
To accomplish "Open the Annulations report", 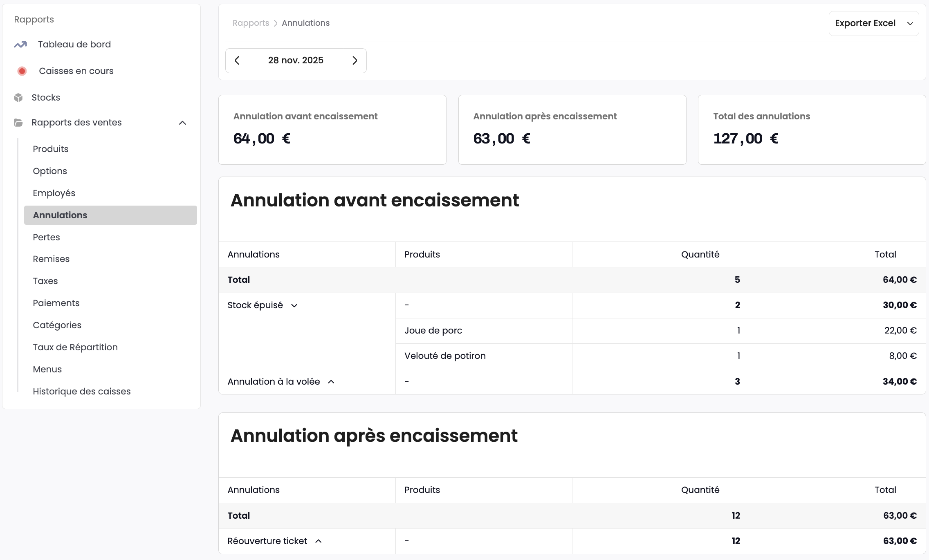I will click(60, 215).
